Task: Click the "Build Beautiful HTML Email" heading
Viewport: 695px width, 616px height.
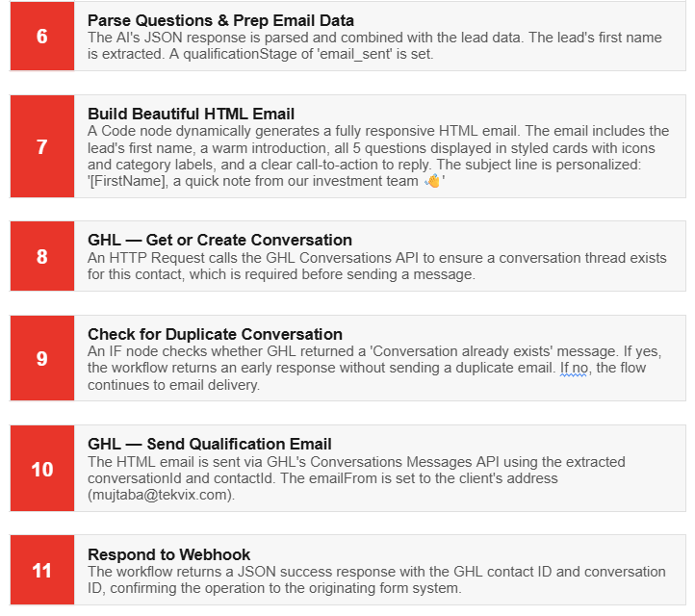Action: click(191, 115)
